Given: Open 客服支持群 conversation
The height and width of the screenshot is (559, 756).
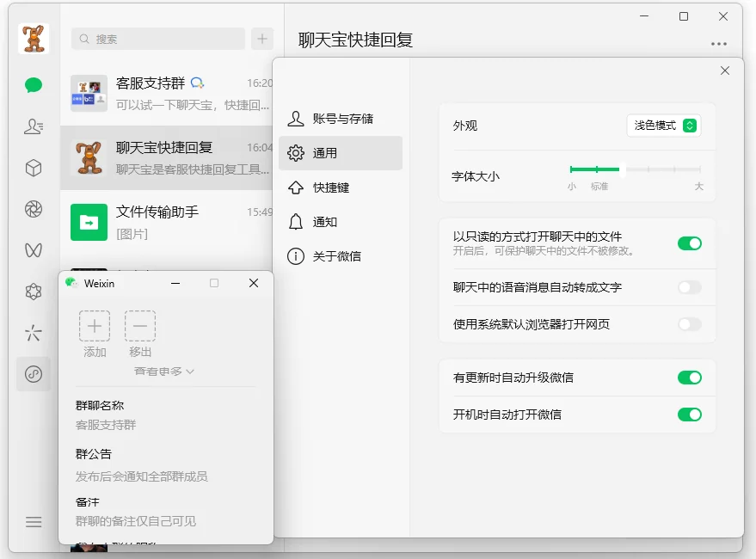Looking at the screenshot, I should pyautogui.click(x=166, y=94).
